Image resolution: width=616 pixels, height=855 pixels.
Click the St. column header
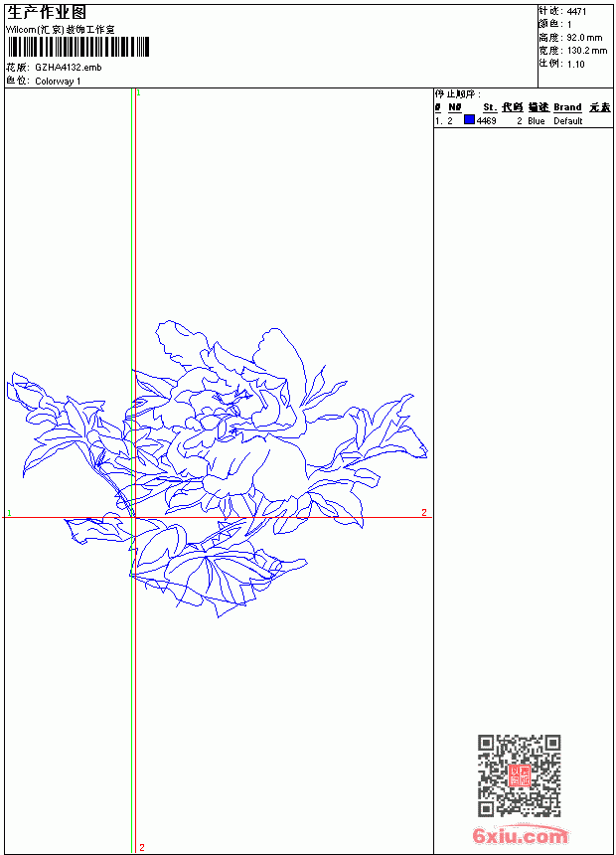pos(490,107)
